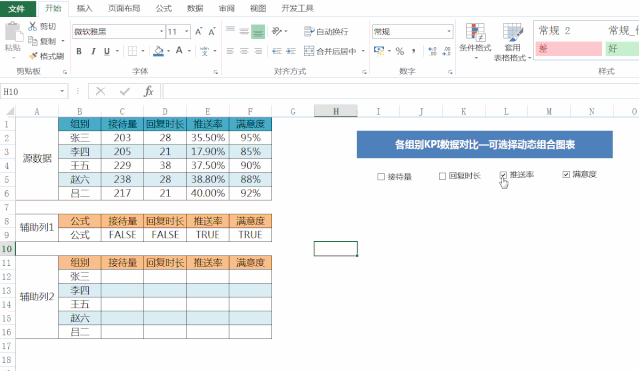Viewport: 639px width, 371px height.
Task: Select cell containing 35.50%
Action: point(208,138)
